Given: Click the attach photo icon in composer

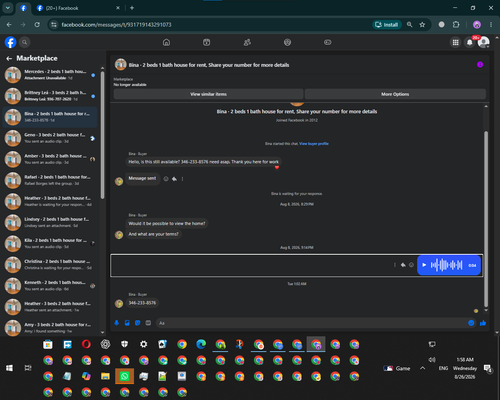Looking at the screenshot, I should (x=127, y=323).
